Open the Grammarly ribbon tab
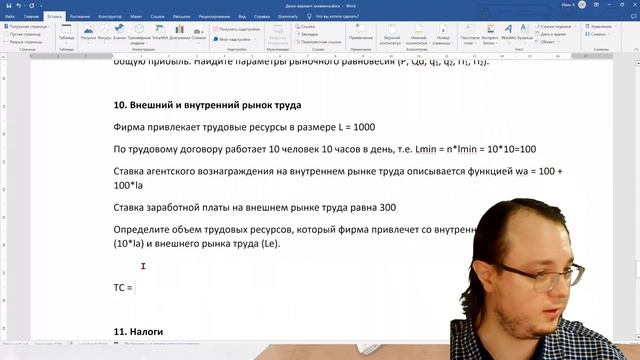Screen dimensions: 640x360 coord(288,17)
